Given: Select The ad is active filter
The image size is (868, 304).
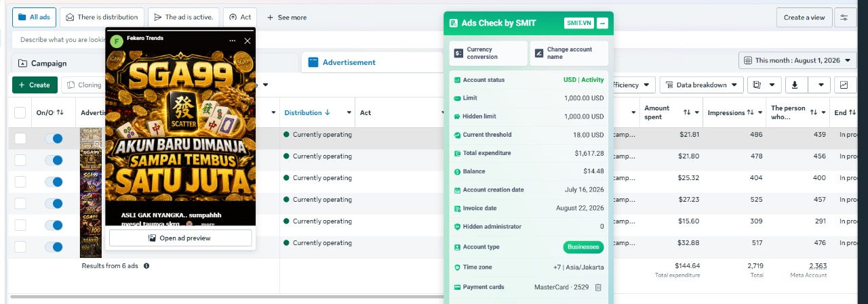Looking at the screenshot, I should click(x=183, y=17).
